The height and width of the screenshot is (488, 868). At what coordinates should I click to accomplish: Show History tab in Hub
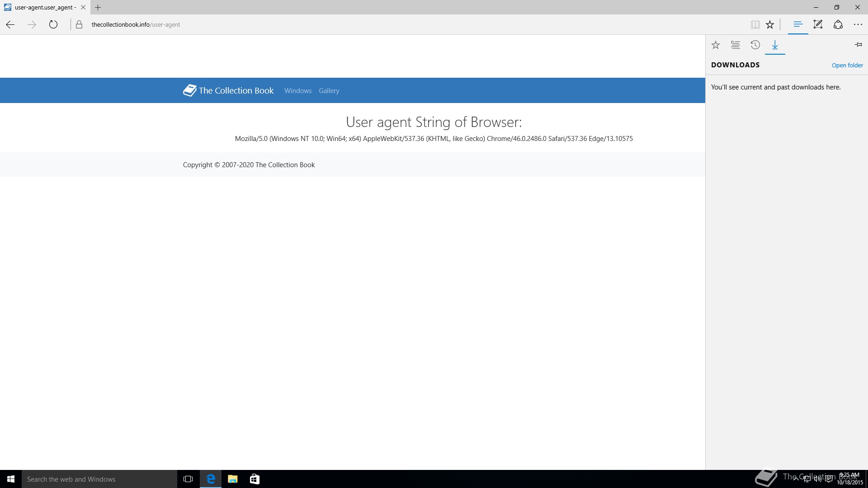pyautogui.click(x=755, y=45)
